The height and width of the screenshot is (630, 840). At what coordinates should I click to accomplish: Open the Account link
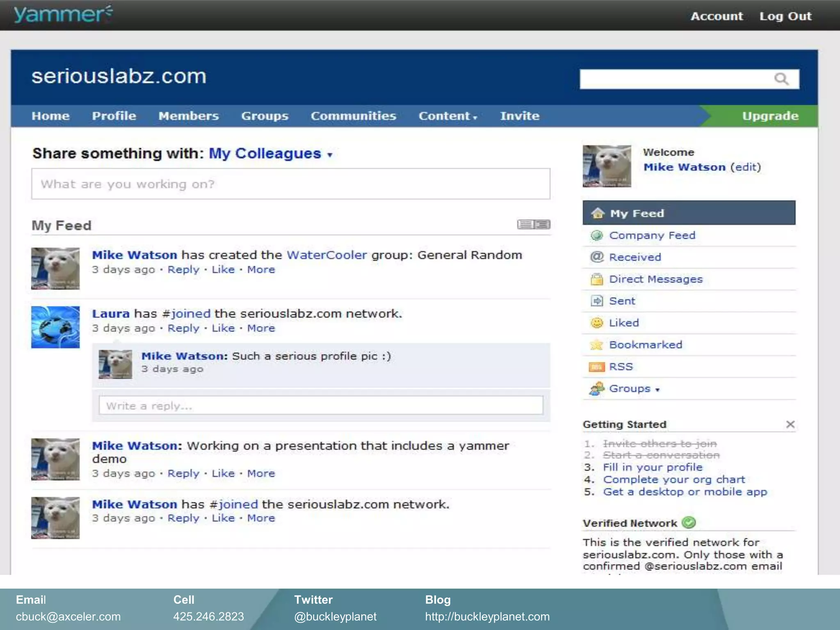pos(717,16)
